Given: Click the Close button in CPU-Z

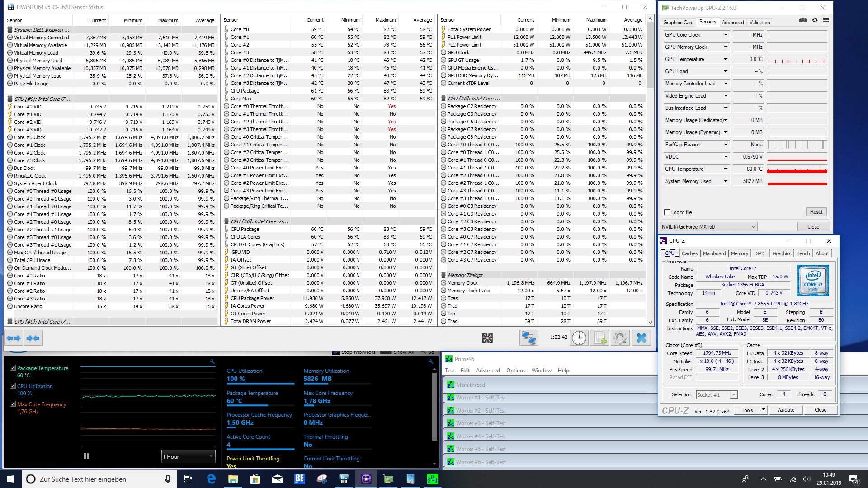Looking at the screenshot, I should [x=821, y=410].
